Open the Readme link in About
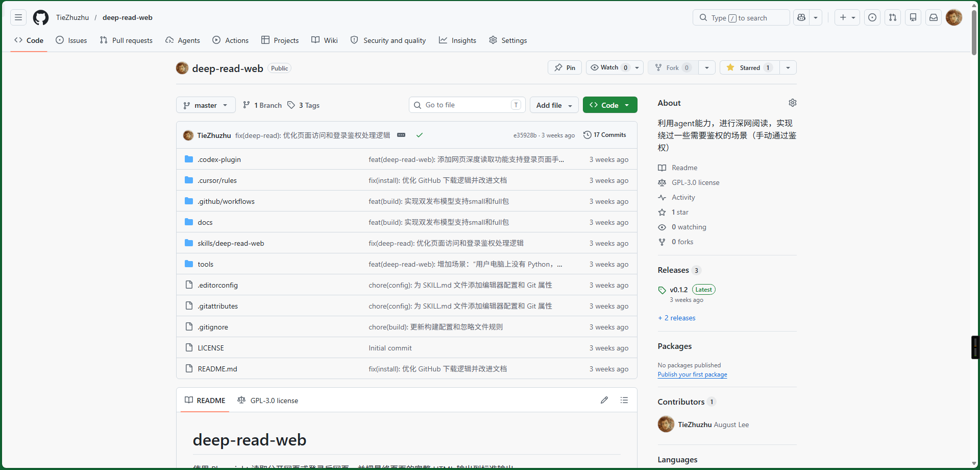Viewport: 980px width, 470px height. [x=684, y=168]
